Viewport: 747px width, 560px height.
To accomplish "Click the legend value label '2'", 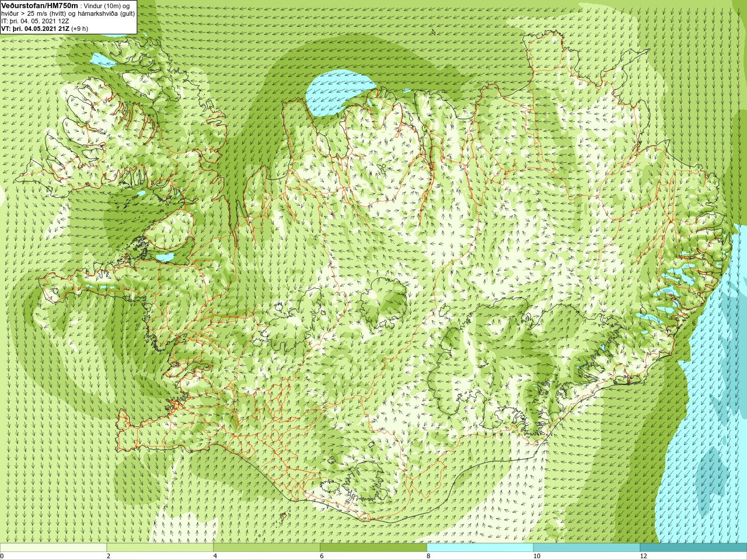I will [x=109, y=556].
